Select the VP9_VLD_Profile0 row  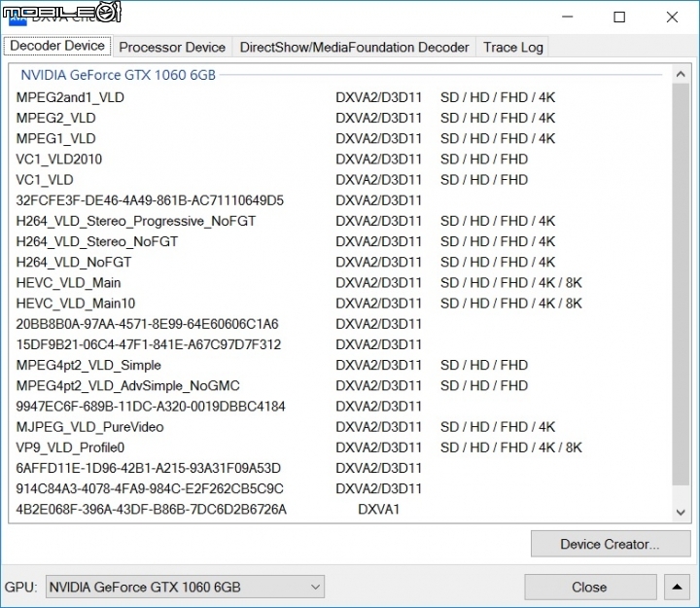tap(339, 447)
